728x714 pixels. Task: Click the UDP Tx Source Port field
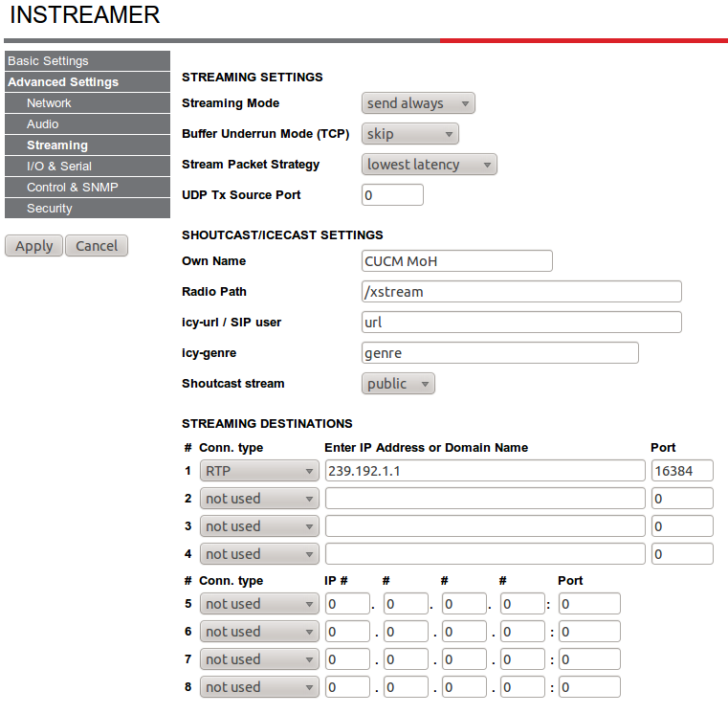(x=391, y=195)
